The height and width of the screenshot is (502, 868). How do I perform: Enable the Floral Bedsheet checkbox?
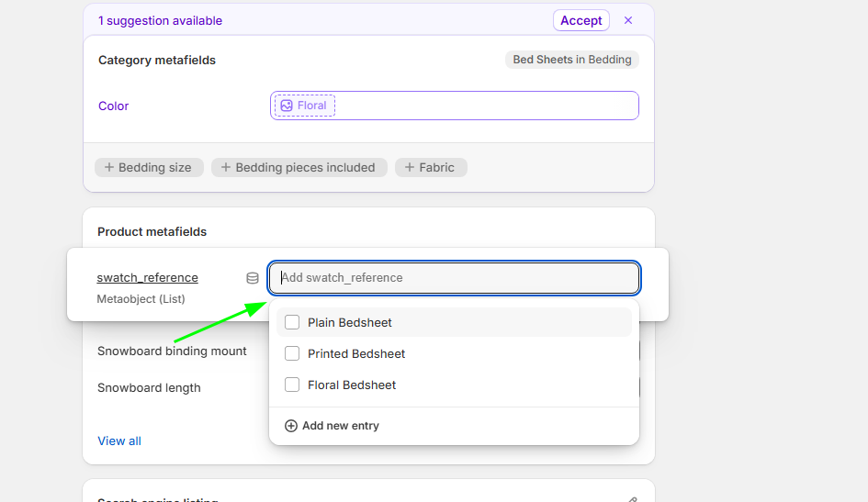point(292,385)
